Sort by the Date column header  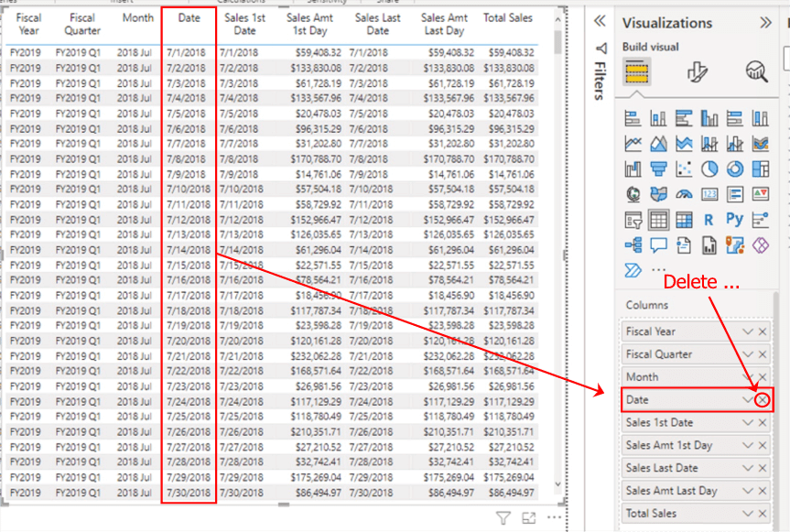pyautogui.click(x=189, y=18)
